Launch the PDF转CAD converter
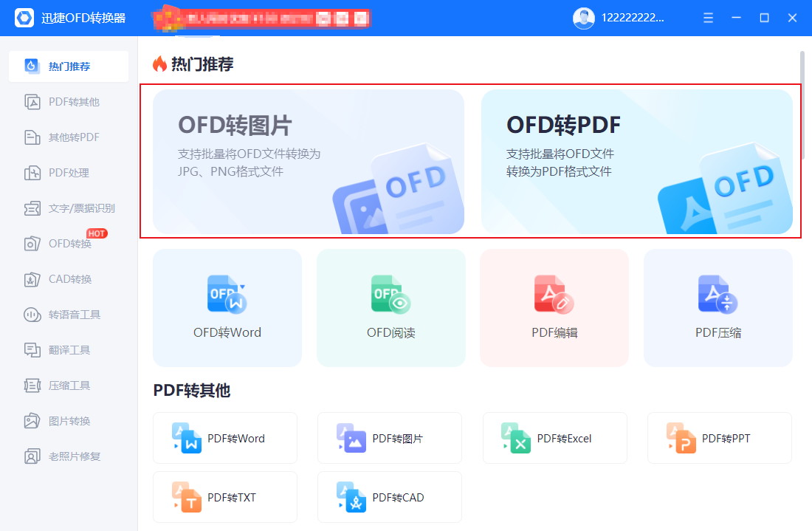The image size is (812, 531). 389,496
